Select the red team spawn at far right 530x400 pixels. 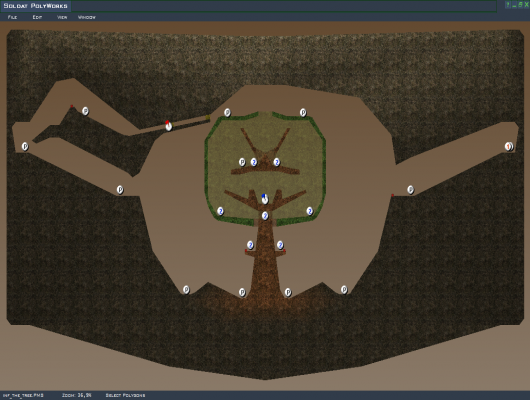(509, 146)
